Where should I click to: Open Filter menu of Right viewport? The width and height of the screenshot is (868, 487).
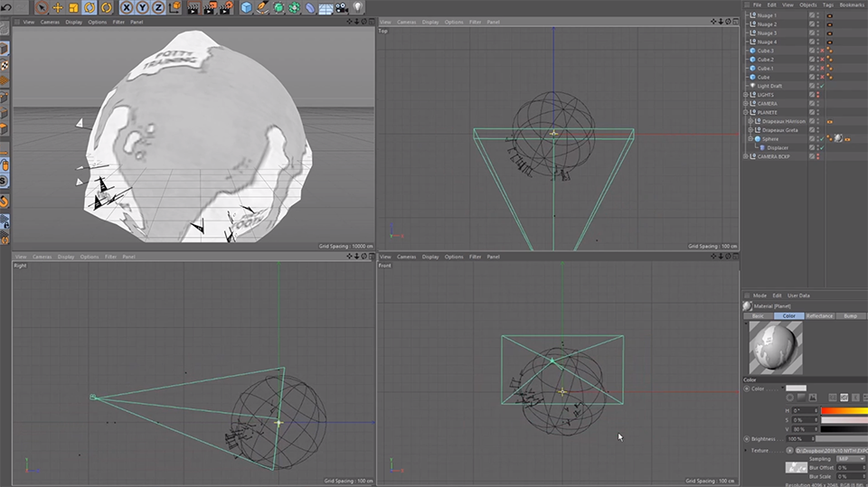pyautogui.click(x=110, y=257)
